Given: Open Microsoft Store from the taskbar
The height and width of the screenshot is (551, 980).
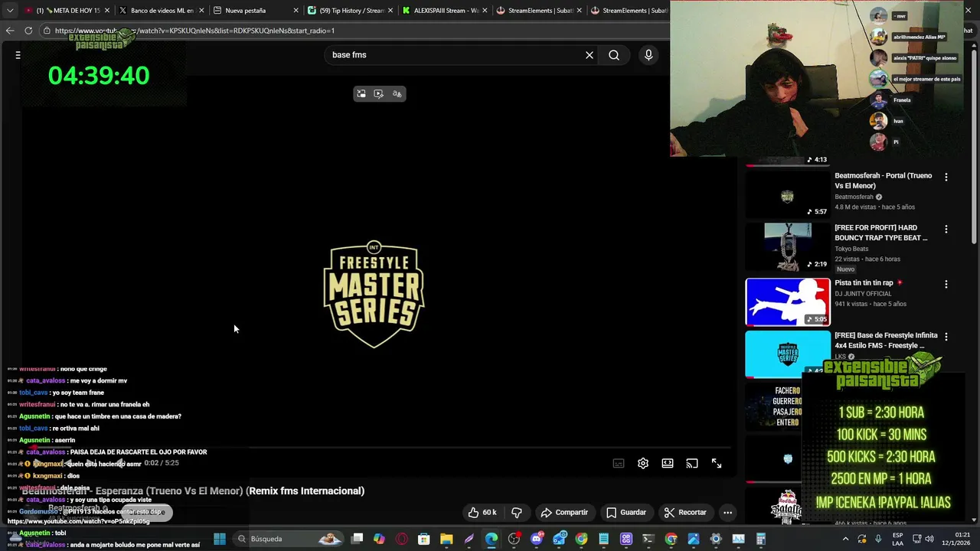Looking at the screenshot, I should click(424, 539).
